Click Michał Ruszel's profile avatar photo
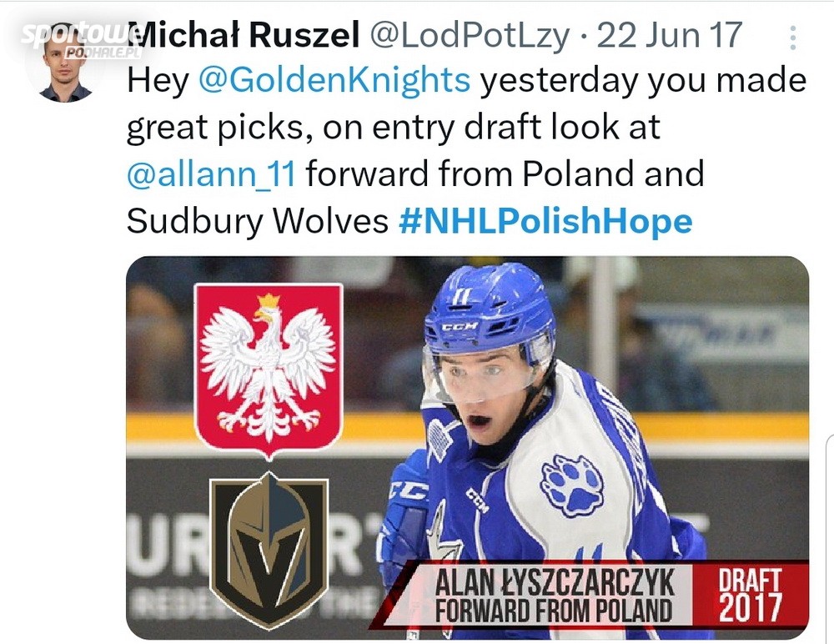This screenshot has width=834, height=644. pyautogui.click(x=65, y=68)
